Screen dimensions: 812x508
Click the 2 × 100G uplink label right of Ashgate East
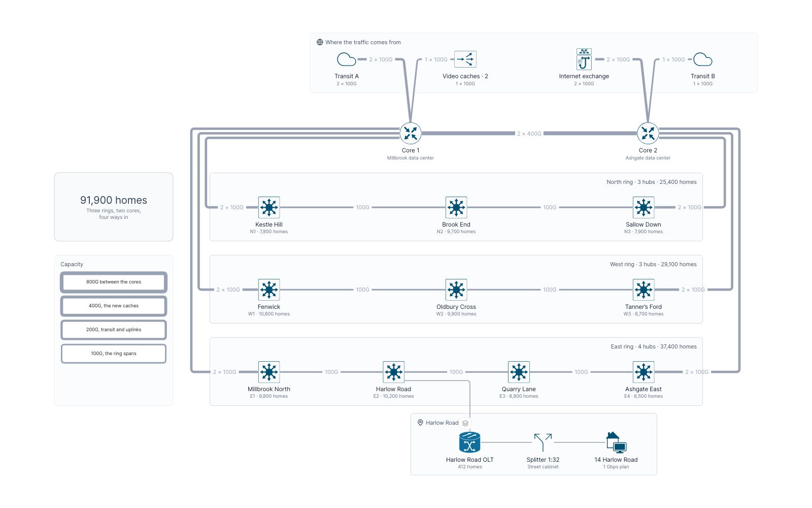[697, 372]
